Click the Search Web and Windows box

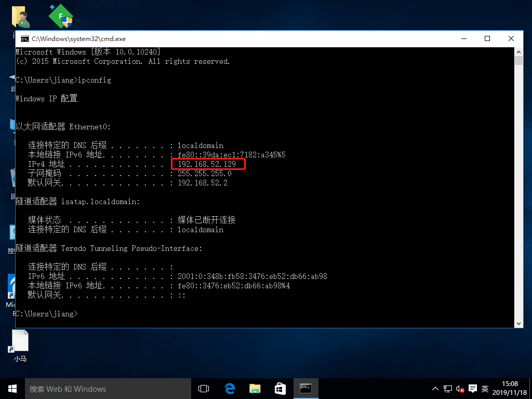(108, 389)
